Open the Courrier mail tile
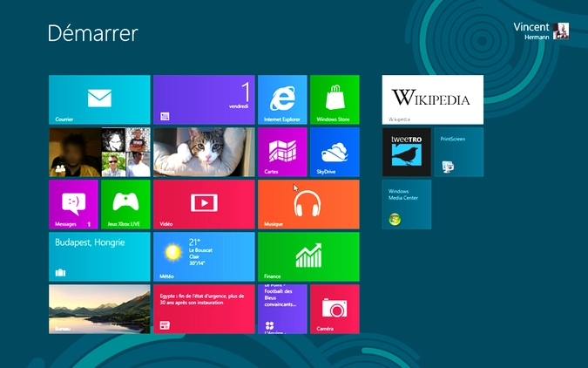Viewport: 588px width, 368px height. click(x=99, y=99)
